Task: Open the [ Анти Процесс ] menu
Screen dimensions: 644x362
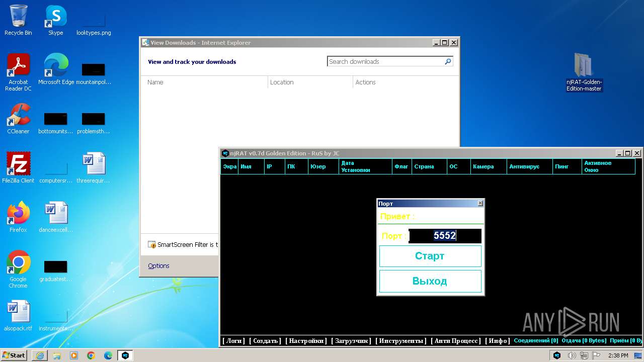Action: pos(456,341)
